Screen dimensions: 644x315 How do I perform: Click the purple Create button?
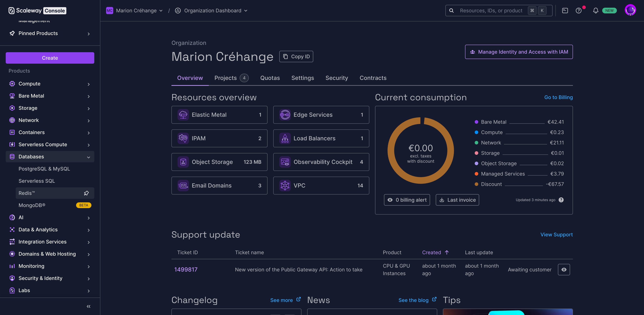[x=50, y=58]
